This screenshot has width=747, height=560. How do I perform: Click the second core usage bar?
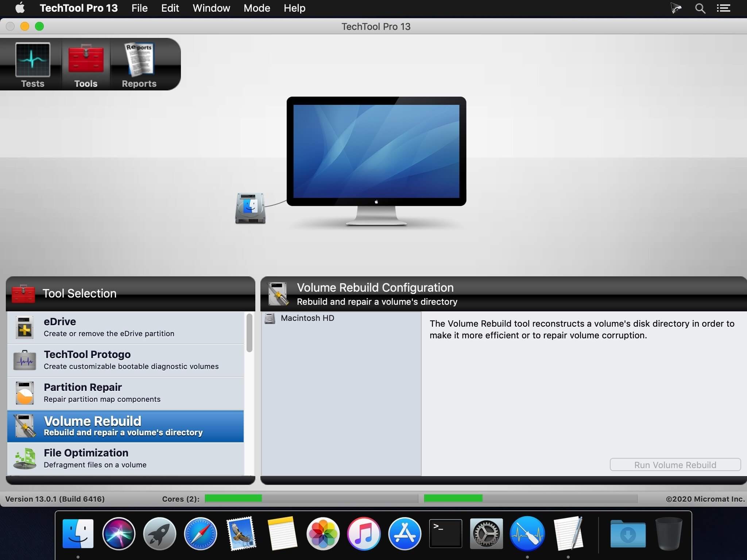tap(530, 498)
